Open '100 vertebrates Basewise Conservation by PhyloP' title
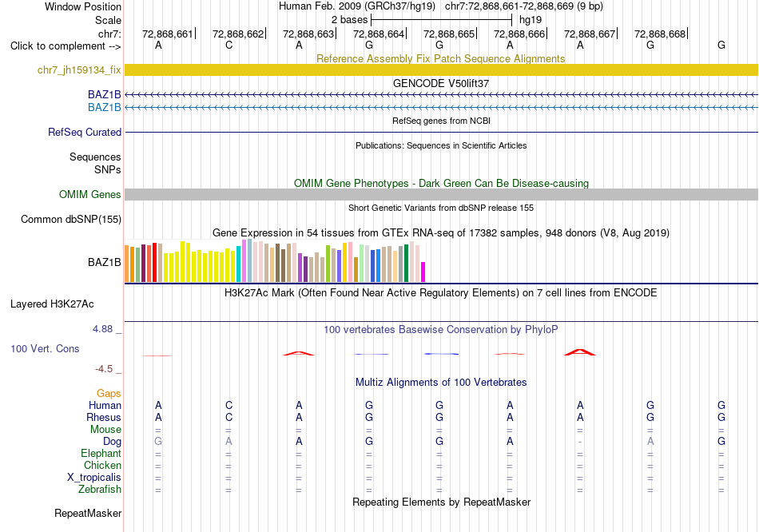Image resolution: width=759 pixels, height=532 pixels. click(x=440, y=330)
